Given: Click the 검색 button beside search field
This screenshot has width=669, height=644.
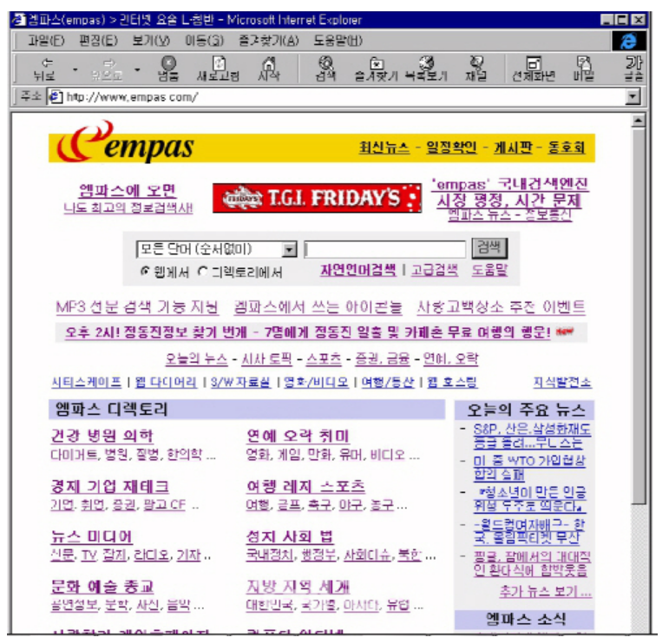Looking at the screenshot, I should 489,248.
